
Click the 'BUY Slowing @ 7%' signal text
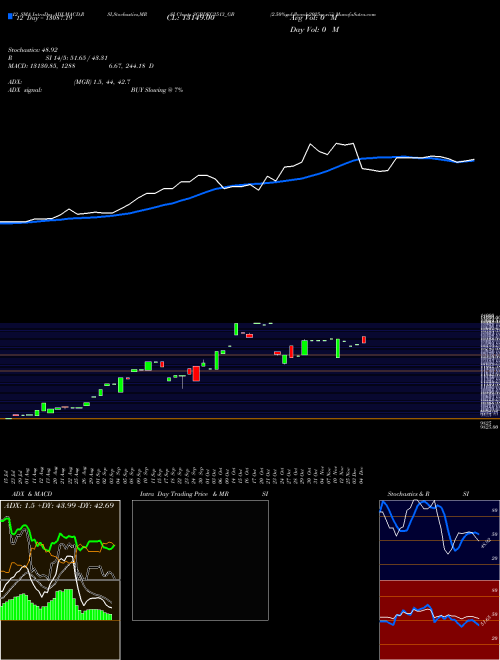pyautogui.click(x=157, y=90)
